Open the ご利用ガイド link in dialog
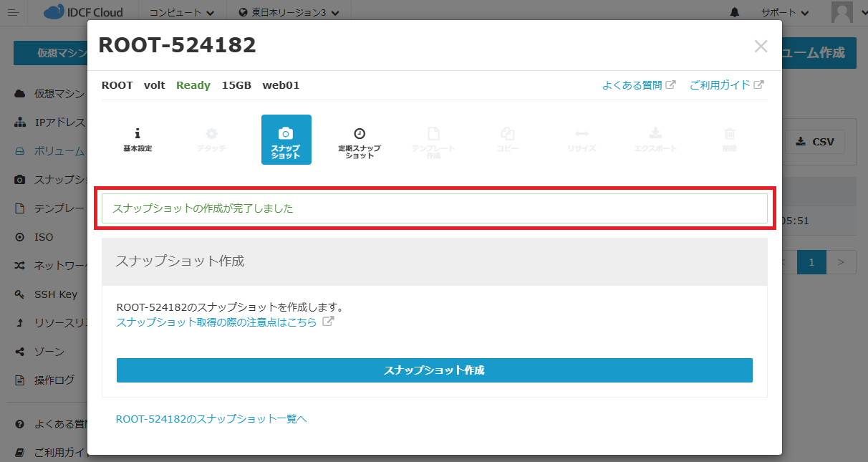 point(725,85)
